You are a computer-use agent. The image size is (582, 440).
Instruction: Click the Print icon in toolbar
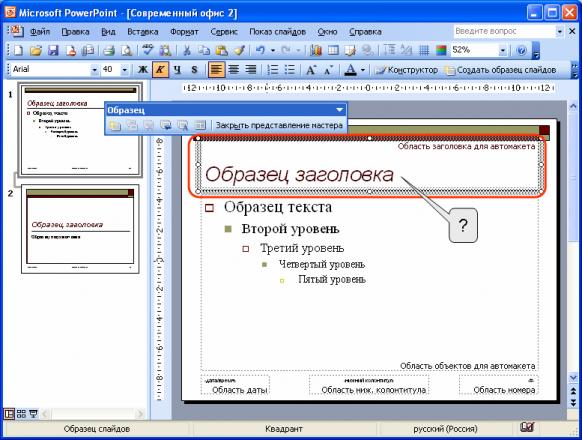[108, 50]
